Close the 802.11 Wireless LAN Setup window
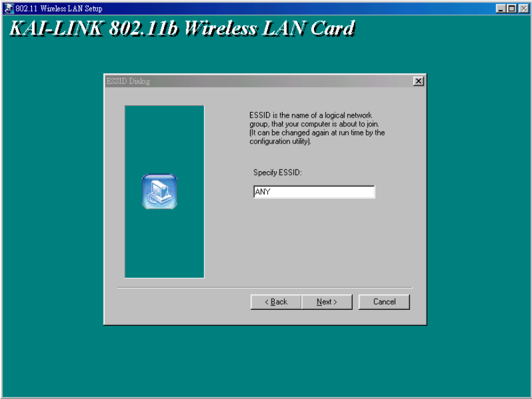Viewport: 532px width, 399px height. (x=523, y=9)
